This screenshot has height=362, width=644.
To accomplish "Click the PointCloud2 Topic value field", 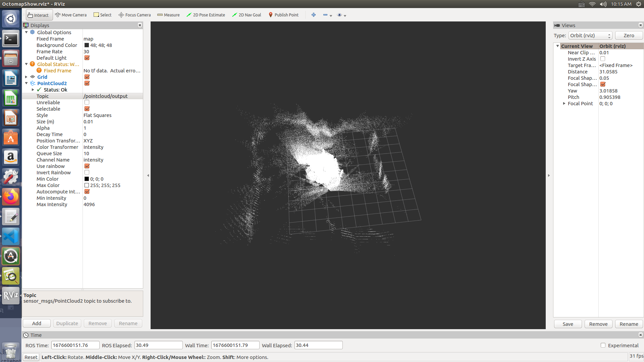I will [x=112, y=96].
